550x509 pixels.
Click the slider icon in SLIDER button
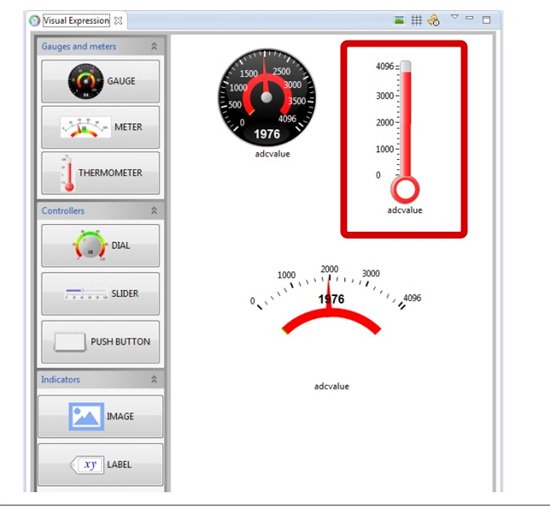point(86,293)
